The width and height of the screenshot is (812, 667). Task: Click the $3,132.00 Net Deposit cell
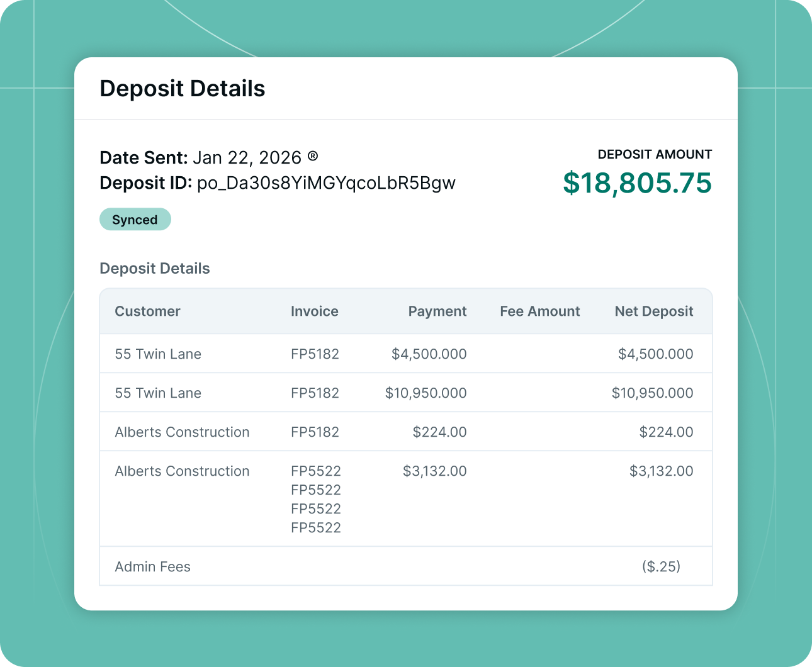click(x=662, y=471)
